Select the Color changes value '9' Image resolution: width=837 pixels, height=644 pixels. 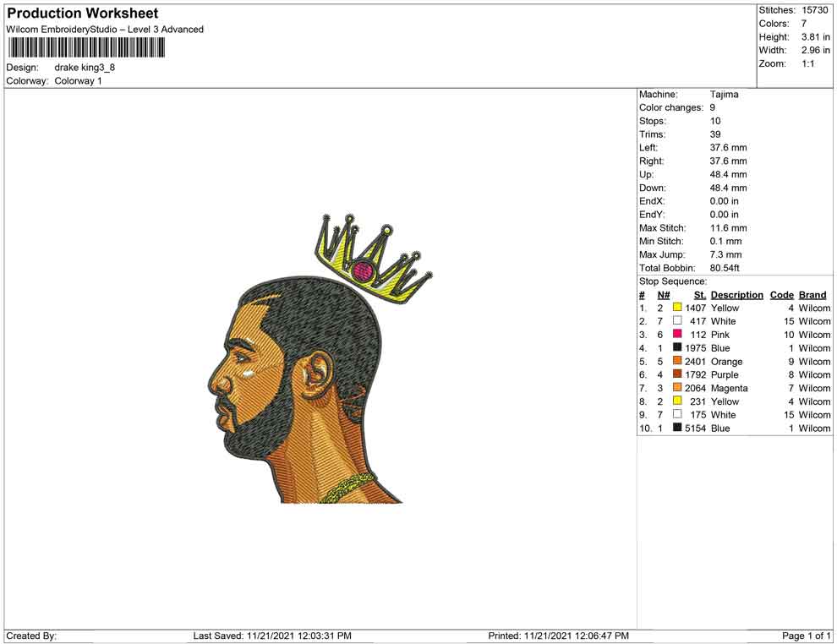713,108
